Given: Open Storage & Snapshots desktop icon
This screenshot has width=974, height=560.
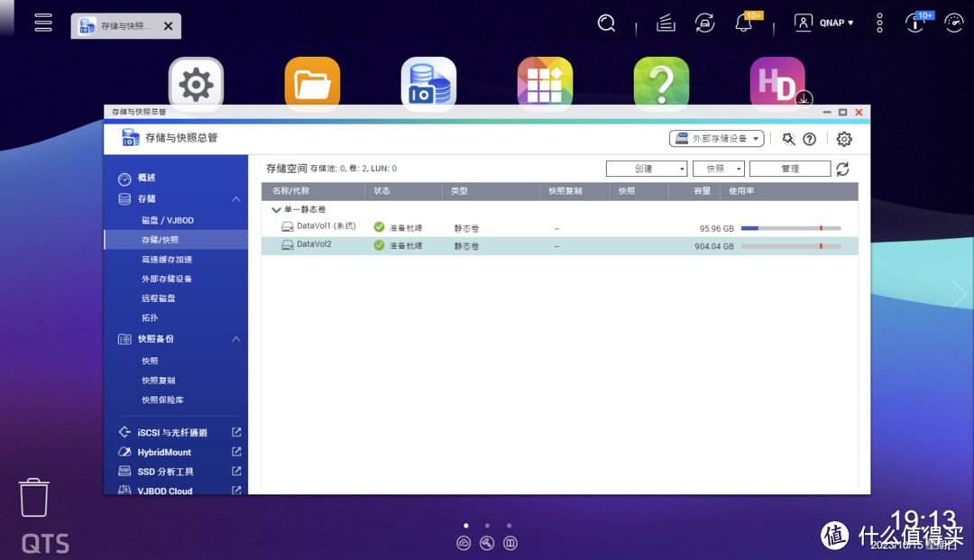Looking at the screenshot, I should pyautogui.click(x=428, y=84).
